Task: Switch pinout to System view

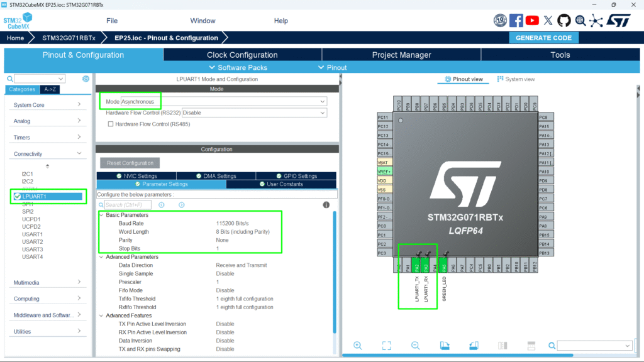Action: click(x=516, y=79)
